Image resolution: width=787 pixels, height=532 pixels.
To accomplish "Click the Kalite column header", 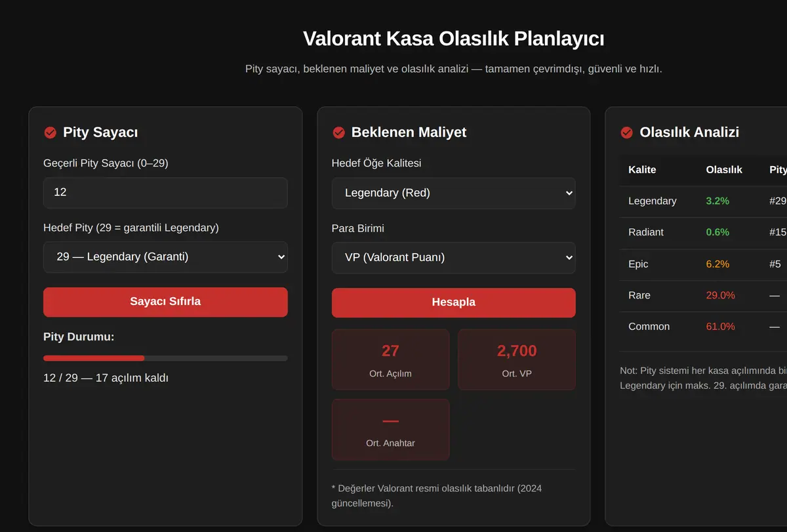I will (x=642, y=170).
